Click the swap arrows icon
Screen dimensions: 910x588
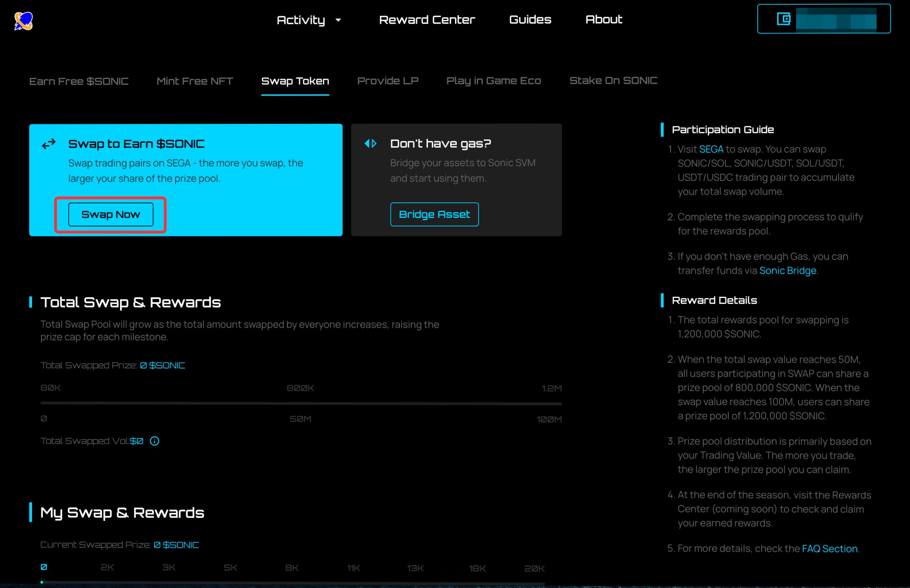[49, 144]
